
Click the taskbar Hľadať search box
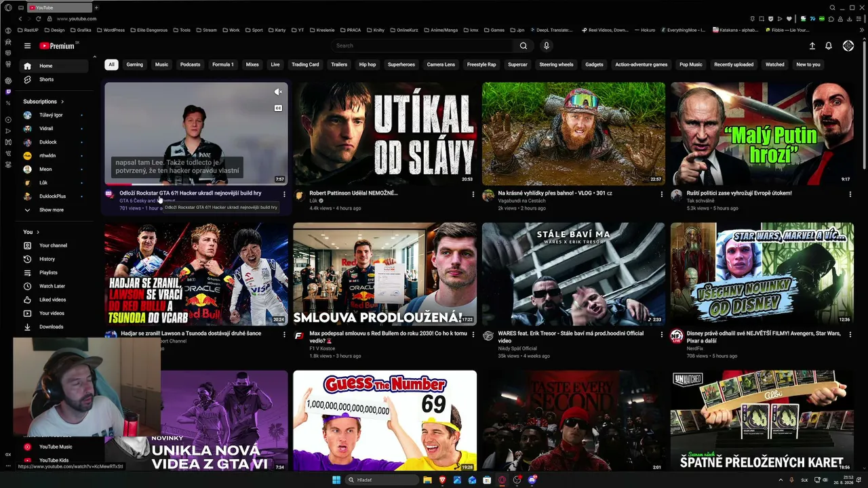382,480
